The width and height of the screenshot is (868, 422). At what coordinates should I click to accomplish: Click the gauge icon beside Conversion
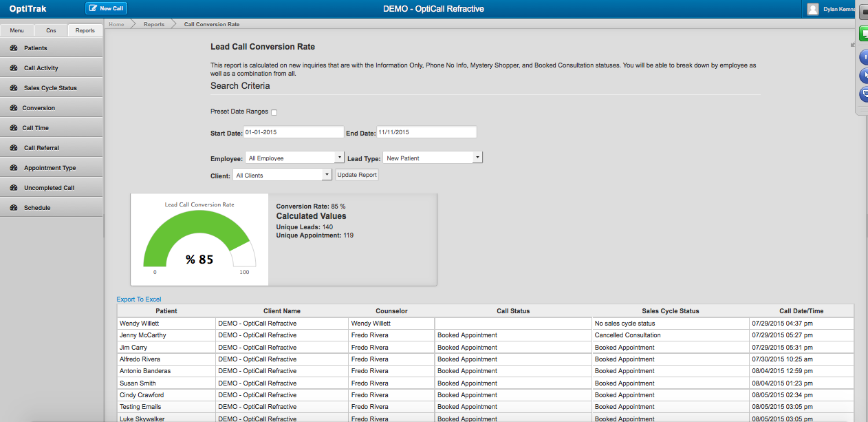(14, 108)
